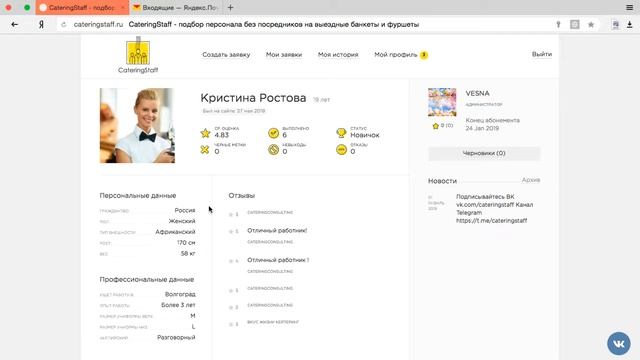Click the yellow notification badge on Мой профиль
The height and width of the screenshot is (360, 640).
click(x=424, y=55)
